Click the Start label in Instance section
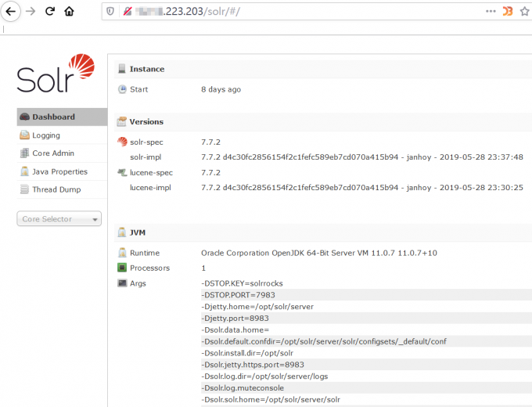The image size is (532, 407). [138, 89]
